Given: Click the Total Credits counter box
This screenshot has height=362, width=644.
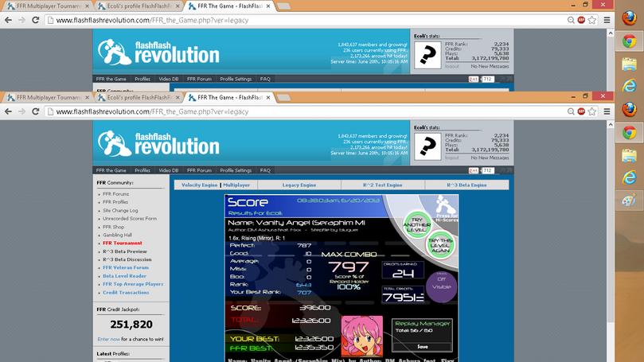Looking at the screenshot, I should click(x=403, y=294).
